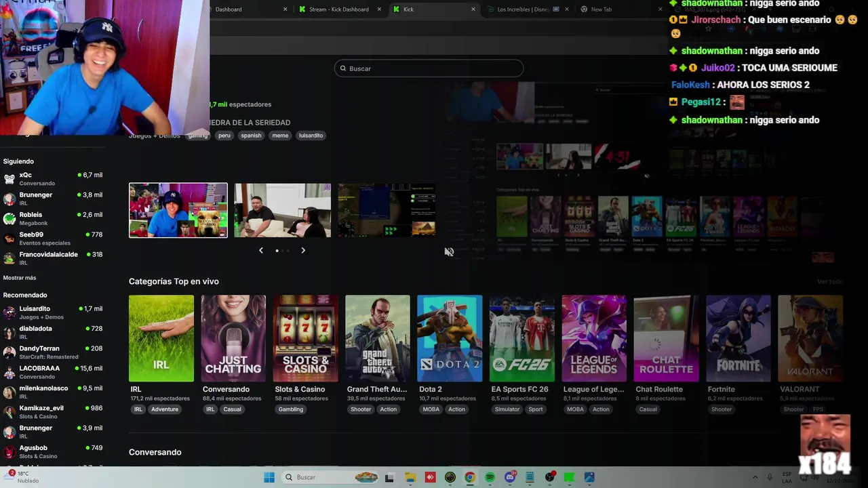Open the Chat Roulette category cover
The width and height of the screenshot is (868, 488).
pyautogui.click(x=667, y=338)
